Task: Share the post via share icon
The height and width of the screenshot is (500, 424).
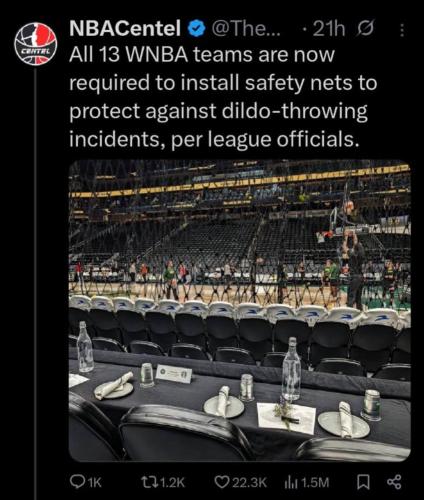Action: (x=394, y=482)
